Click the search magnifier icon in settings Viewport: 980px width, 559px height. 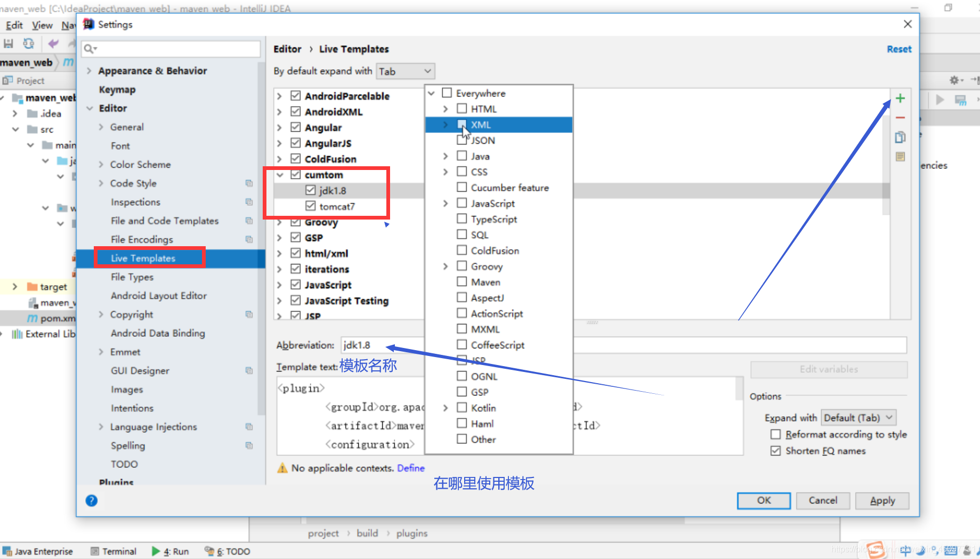89,49
